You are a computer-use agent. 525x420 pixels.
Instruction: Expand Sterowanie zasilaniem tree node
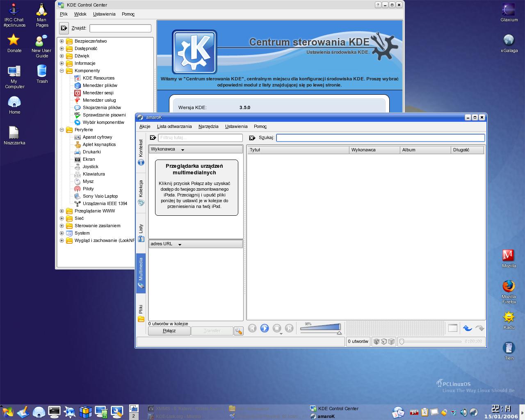[62, 226]
